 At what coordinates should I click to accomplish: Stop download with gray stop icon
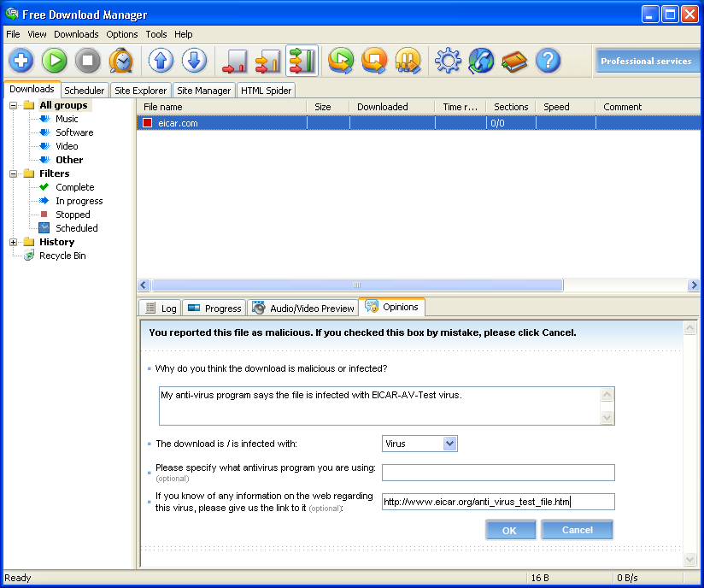(x=87, y=60)
